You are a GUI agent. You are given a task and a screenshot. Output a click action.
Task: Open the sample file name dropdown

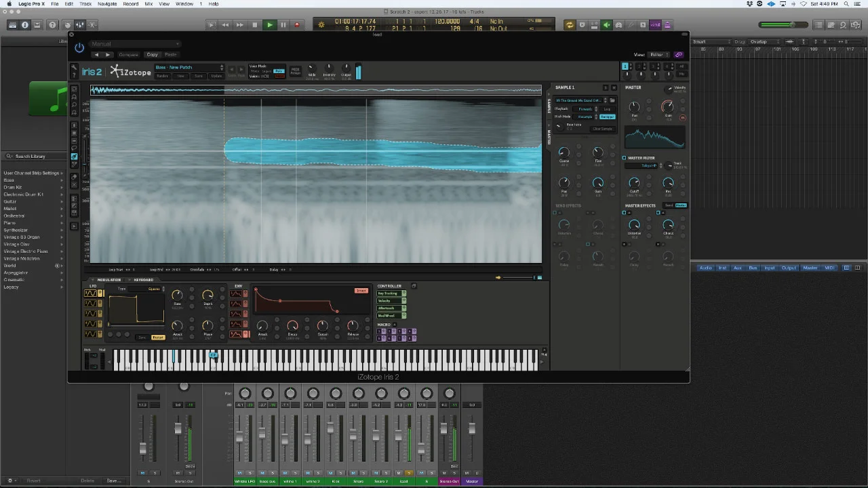click(581, 100)
